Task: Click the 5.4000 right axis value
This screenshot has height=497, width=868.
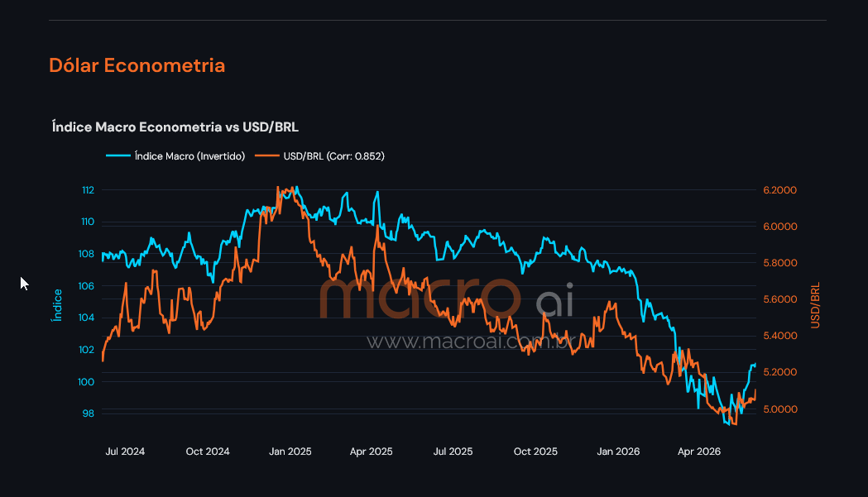Action: pos(780,336)
